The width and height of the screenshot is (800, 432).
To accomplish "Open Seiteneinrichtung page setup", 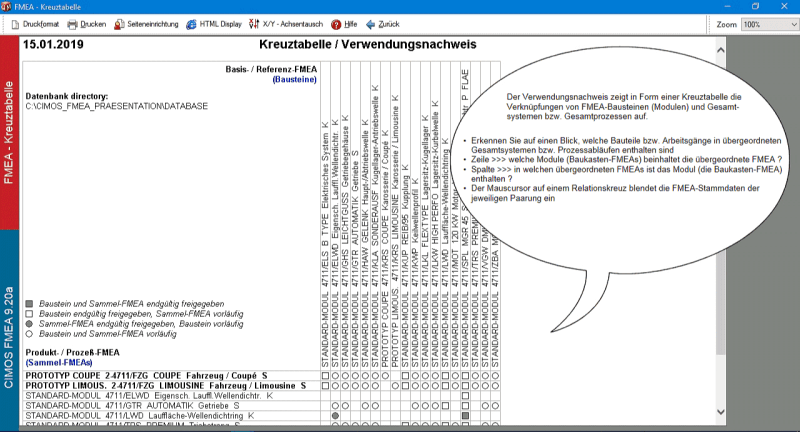I will [146, 23].
